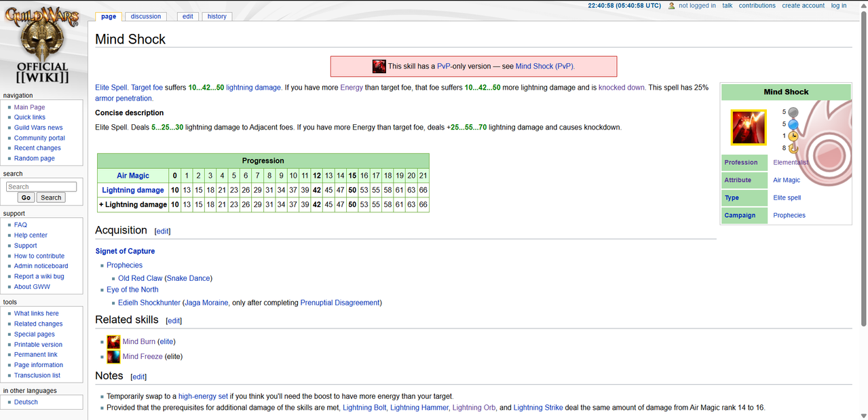This screenshot has width=868, height=420.
Task: View Recent changes
Action: tap(37, 148)
